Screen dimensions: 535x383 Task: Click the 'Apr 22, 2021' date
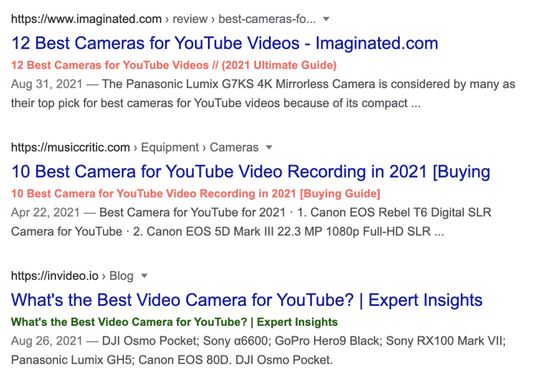point(45,212)
